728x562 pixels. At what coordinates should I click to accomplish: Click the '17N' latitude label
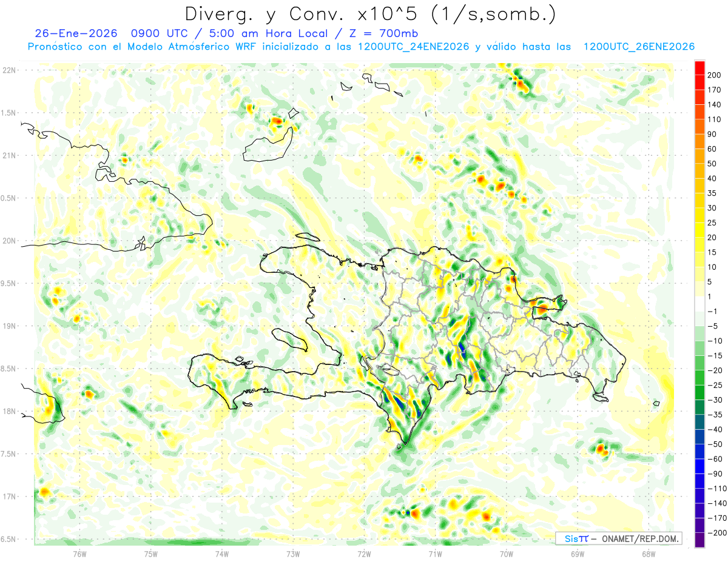point(8,497)
